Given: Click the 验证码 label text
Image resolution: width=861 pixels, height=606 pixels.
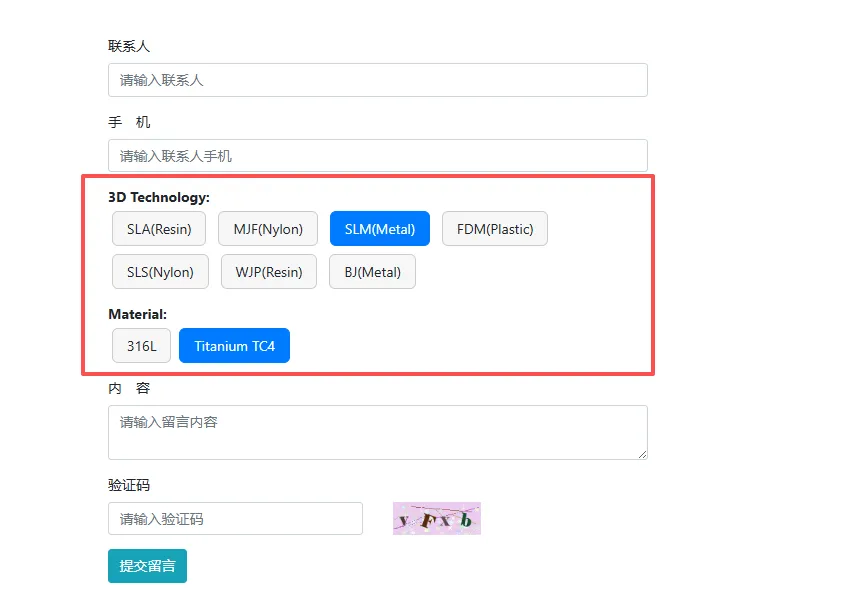Looking at the screenshot, I should [x=129, y=485].
